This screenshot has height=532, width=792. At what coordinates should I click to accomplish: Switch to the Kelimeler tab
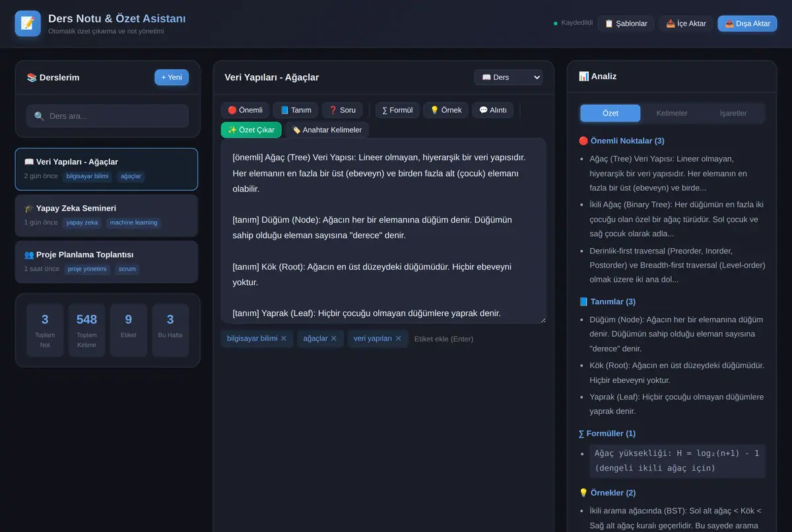coord(672,113)
